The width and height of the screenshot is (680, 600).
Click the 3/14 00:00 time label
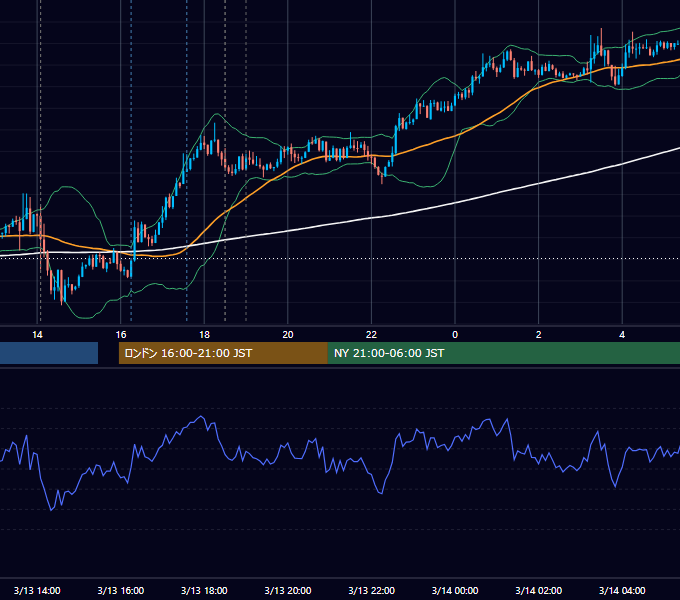(455, 590)
